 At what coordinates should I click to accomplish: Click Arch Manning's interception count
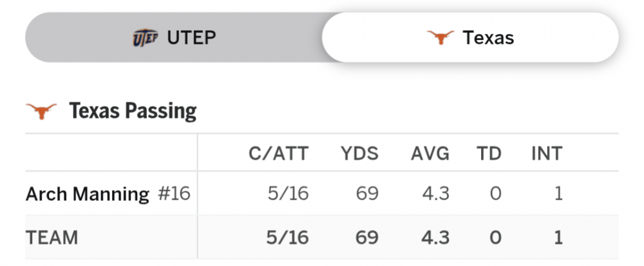pos(558,193)
